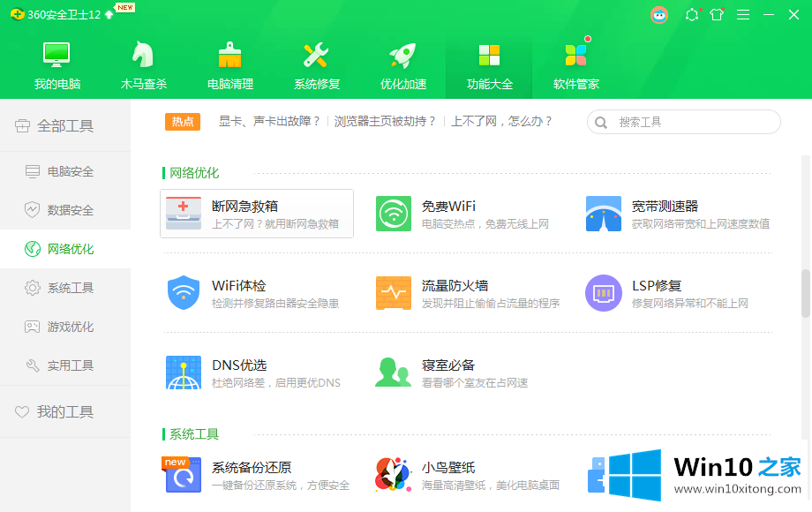The height and width of the screenshot is (512, 812).
Task: Launch 断网急救箱 first-aid icon
Action: coord(184,214)
